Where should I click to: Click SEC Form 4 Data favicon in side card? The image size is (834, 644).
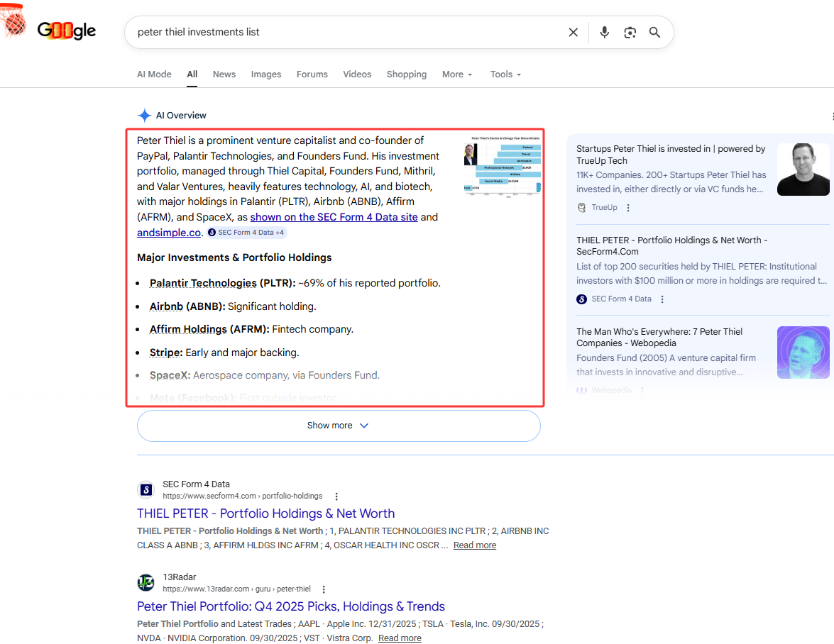click(582, 299)
